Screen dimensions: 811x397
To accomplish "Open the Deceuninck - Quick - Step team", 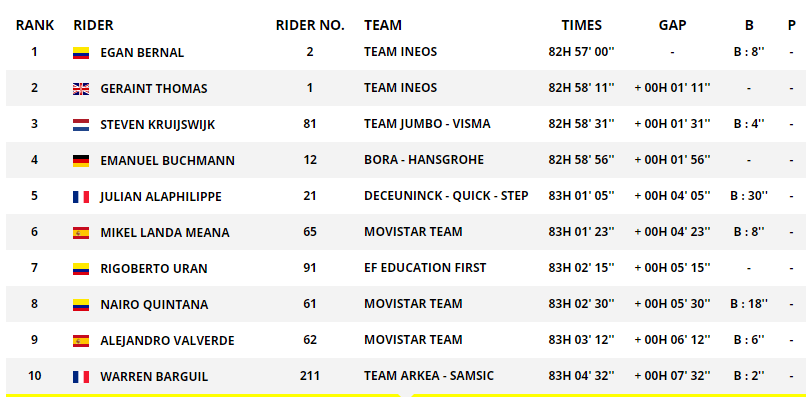I will (x=446, y=196).
